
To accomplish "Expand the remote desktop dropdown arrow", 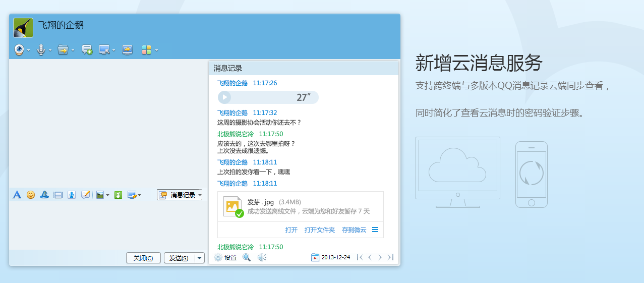I will [x=114, y=50].
